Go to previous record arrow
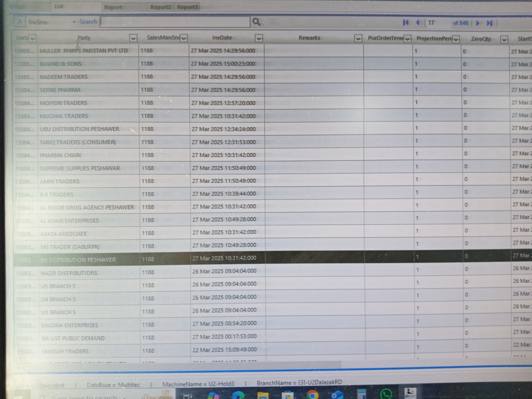This screenshot has height=399, width=532. (418, 23)
